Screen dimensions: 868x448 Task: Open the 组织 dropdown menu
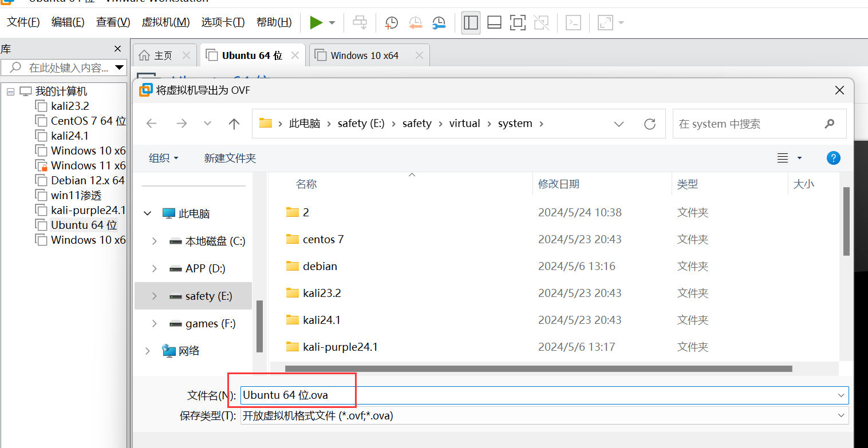(164, 158)
